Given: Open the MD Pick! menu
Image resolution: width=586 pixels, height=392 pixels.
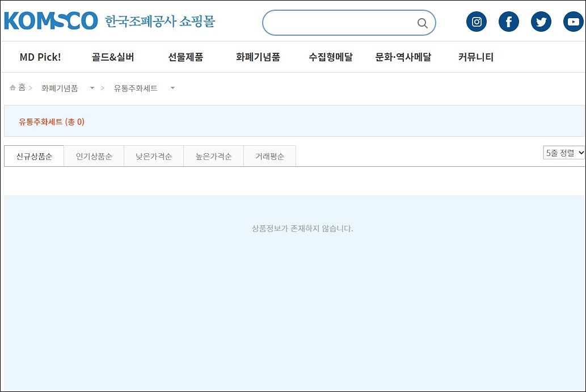Looking at the screenshot, I should (x=40, y=57).
